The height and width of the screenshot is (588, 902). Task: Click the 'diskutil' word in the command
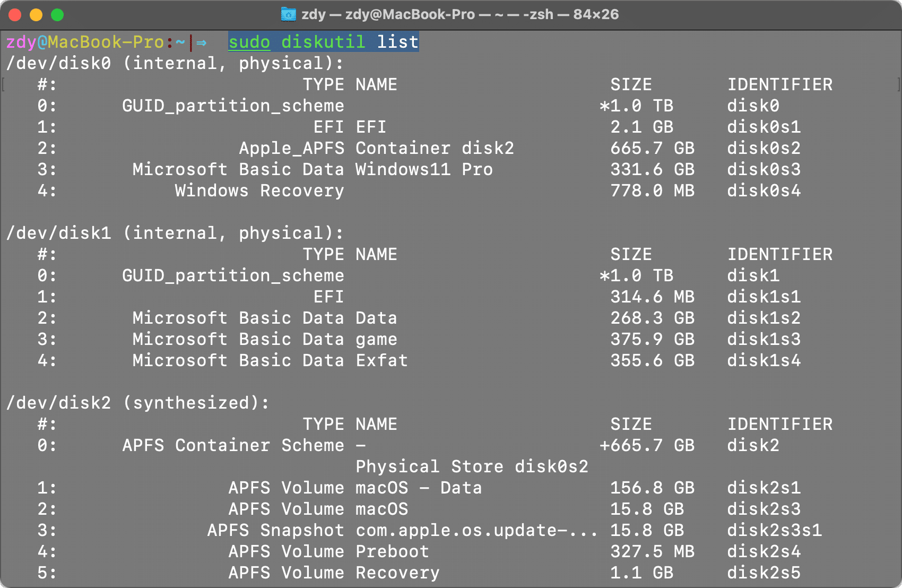[323, 42]
